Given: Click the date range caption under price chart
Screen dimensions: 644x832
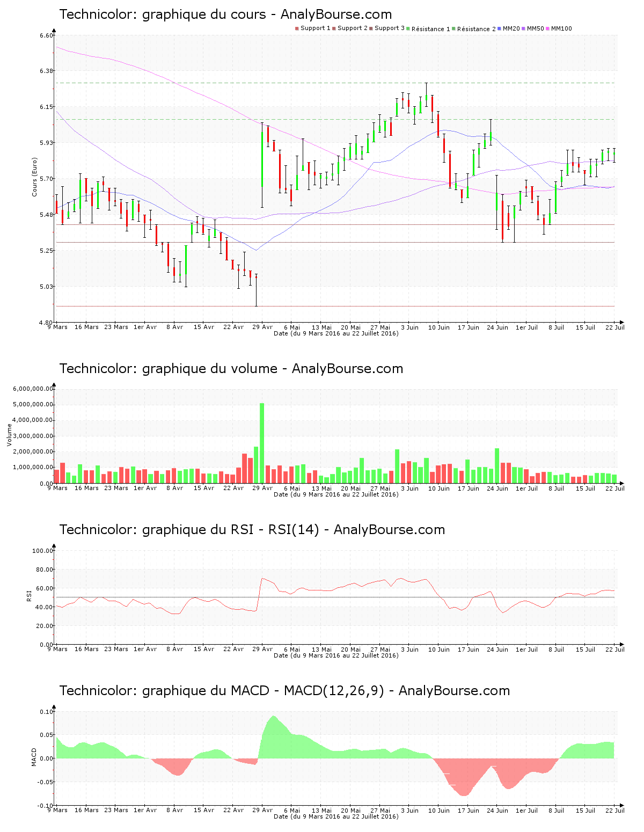Looking at the screenshot, I should [x=336, y=333].
